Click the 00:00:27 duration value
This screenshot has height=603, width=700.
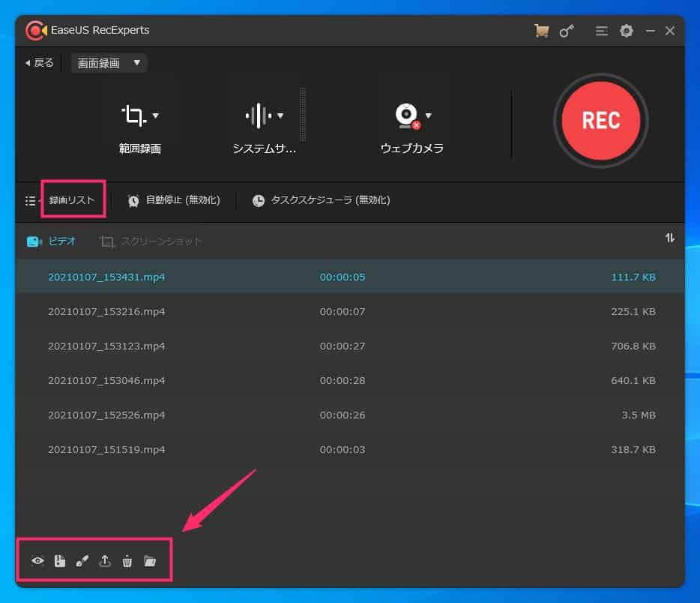pos(343,346)
